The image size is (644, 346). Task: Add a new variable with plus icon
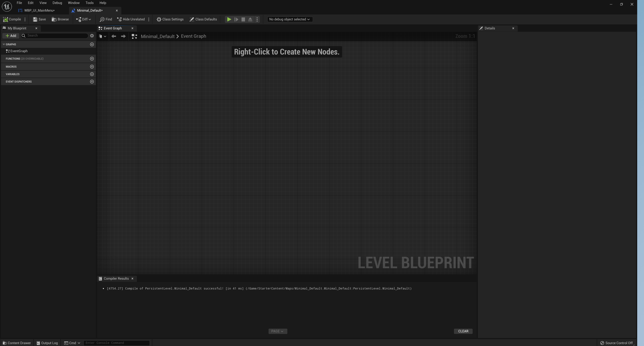pos(92,74)
